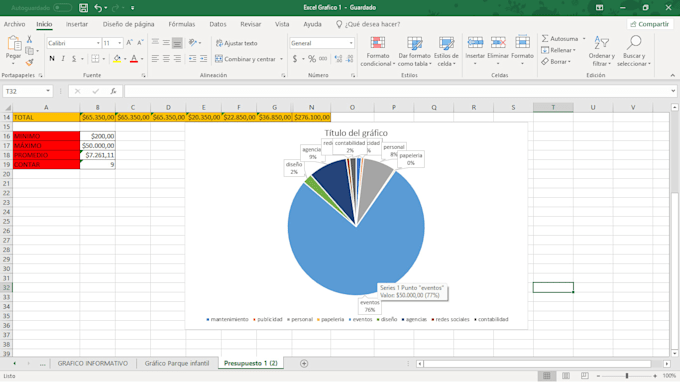Toggle bold formatting N
Viewport: 680px width, 382px height.
[52, 59]
